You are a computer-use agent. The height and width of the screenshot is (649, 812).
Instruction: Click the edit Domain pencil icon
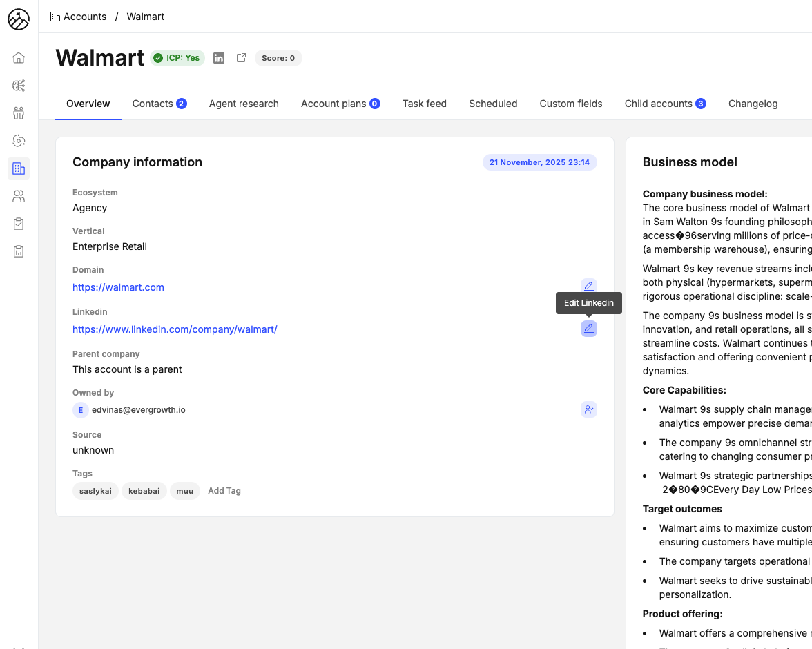588,286
